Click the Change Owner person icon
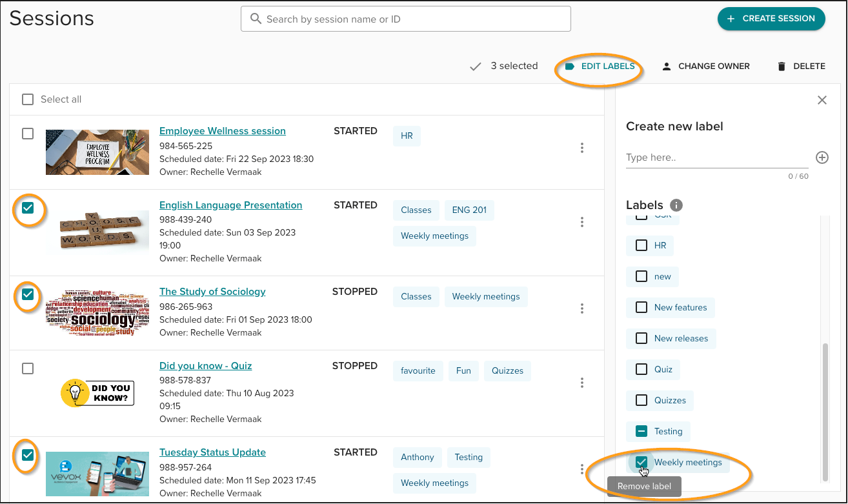The image size is (848, 504). point(667,66)
